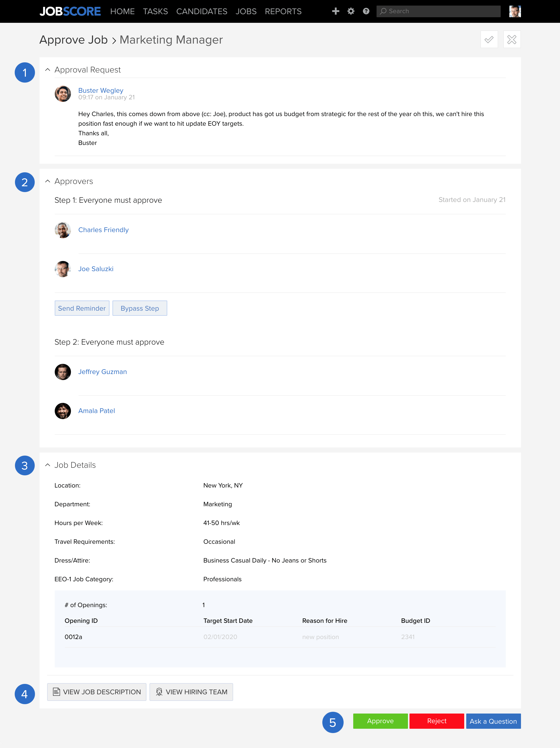Open Jeffrey Guzman's profile link
Image resolution: width=560 pixels, height=748 pixels.
(x=102, y=372)
